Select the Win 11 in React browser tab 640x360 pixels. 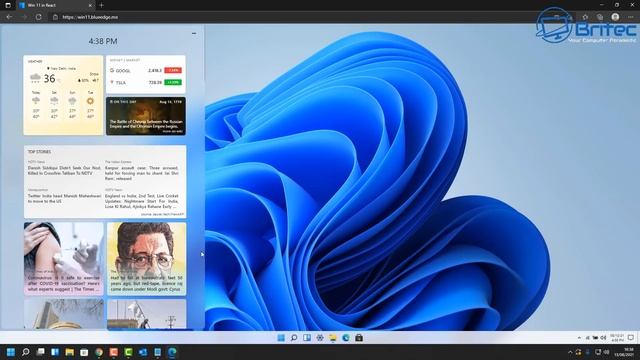pyautogui.click(x=56, y=5)
